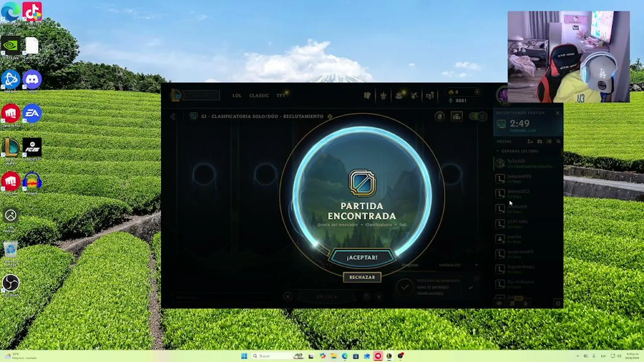
Task: Open the Store coins icon in header
Action: [430, 96]
